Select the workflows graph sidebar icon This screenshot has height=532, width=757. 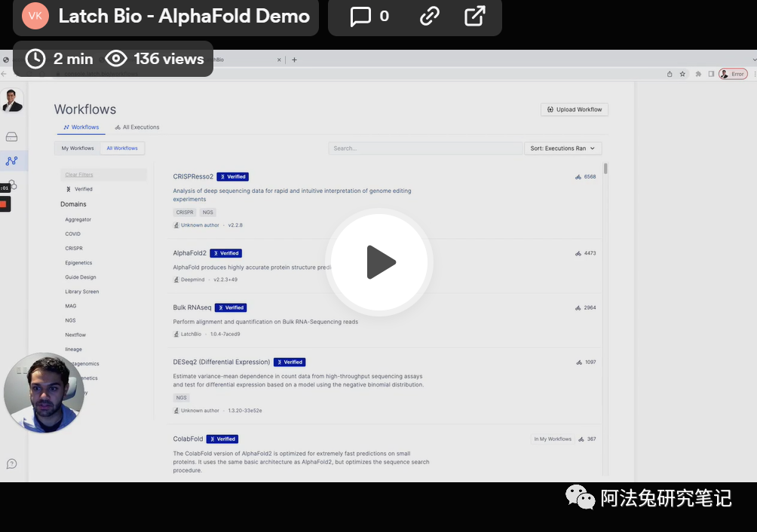pos(11,161)
